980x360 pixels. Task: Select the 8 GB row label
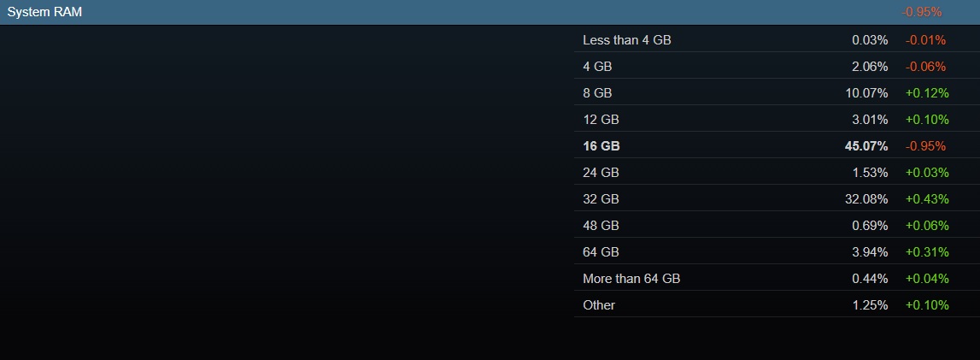[597, 93]
